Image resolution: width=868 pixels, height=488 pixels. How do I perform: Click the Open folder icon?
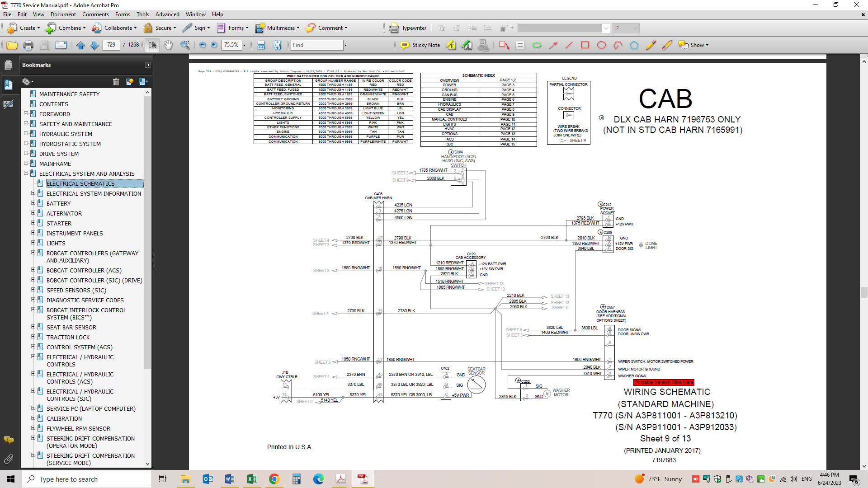point(12,45)
